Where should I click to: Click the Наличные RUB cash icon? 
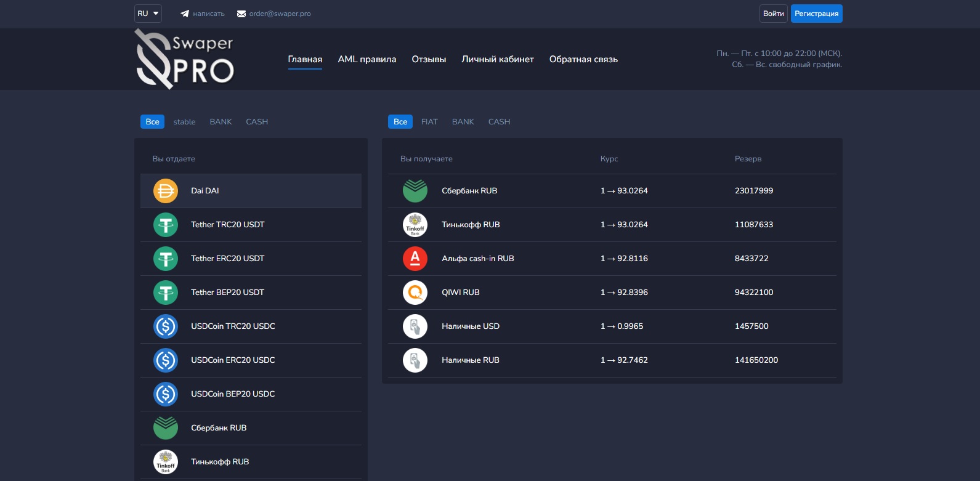(x=415, y=360)
